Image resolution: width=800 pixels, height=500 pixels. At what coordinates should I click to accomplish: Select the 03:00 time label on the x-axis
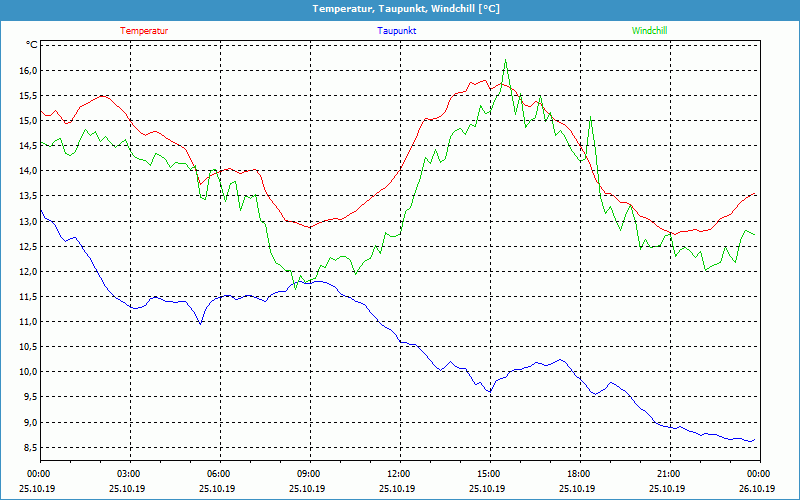point(129,474)
